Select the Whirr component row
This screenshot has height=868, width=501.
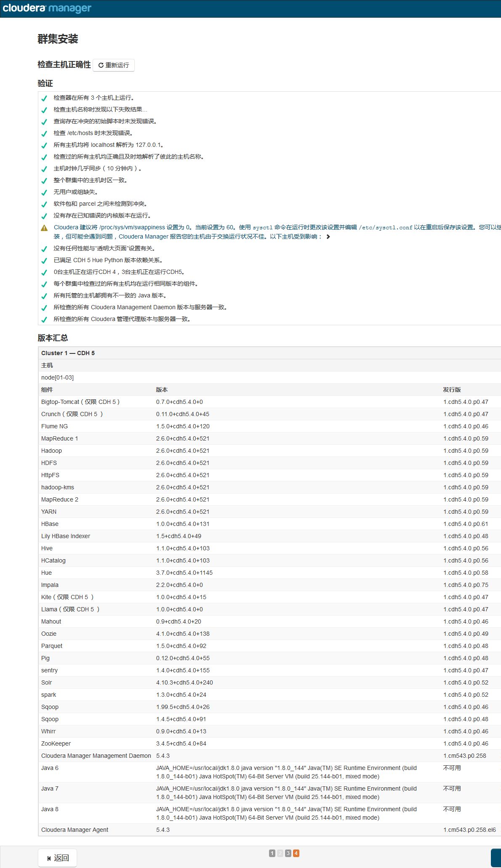tap(269, 731)
